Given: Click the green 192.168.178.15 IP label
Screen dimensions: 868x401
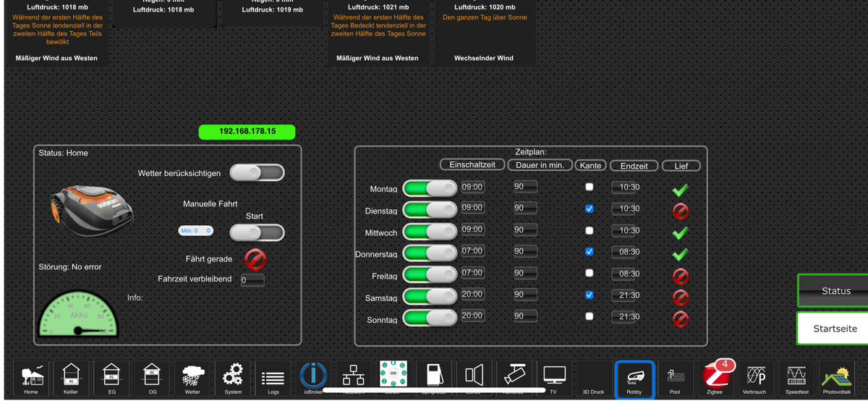Looking at the screenshot, I should pos(247,132).
